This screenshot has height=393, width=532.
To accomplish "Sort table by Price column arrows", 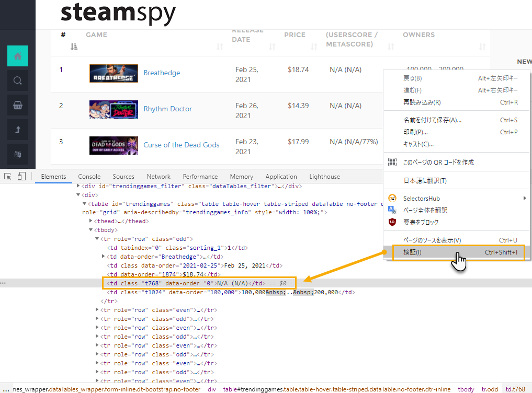I will click(x=314, y=47).
